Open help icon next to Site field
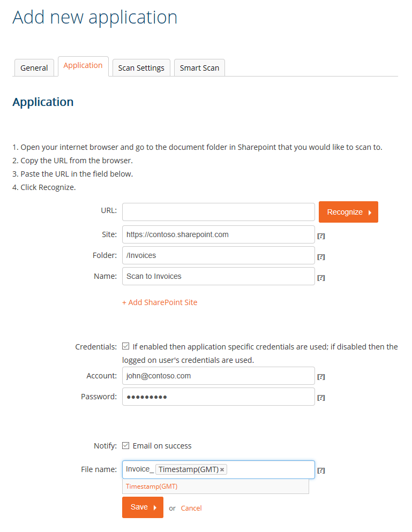This screenshot has width=412, height=532. tap(321, 236)
